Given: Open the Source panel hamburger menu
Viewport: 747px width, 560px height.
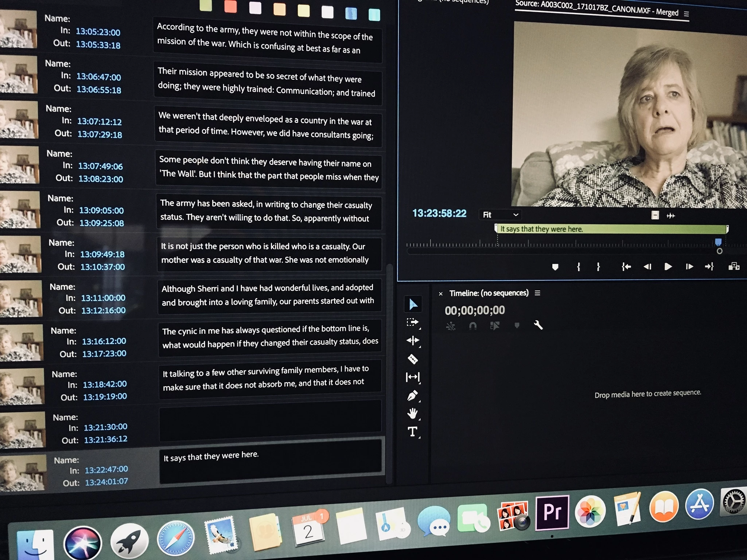Looking at the screenshot, I should coord(686,14).
